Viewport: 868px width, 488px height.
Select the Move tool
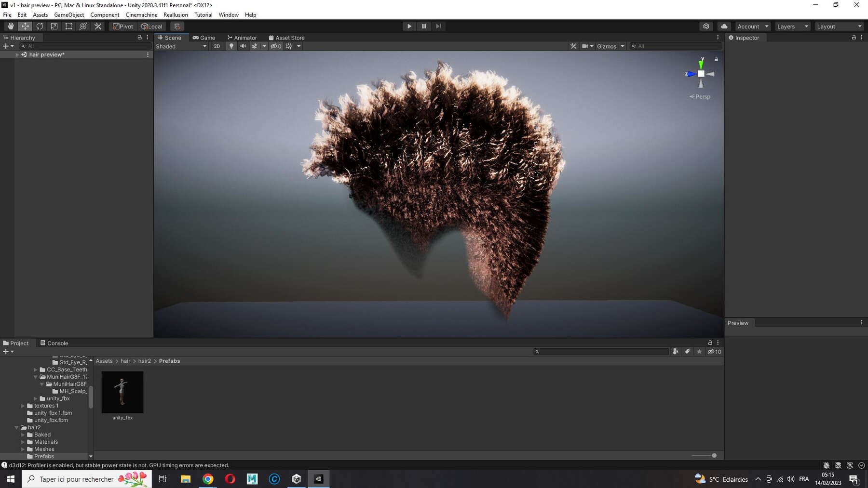pos(25,26)
